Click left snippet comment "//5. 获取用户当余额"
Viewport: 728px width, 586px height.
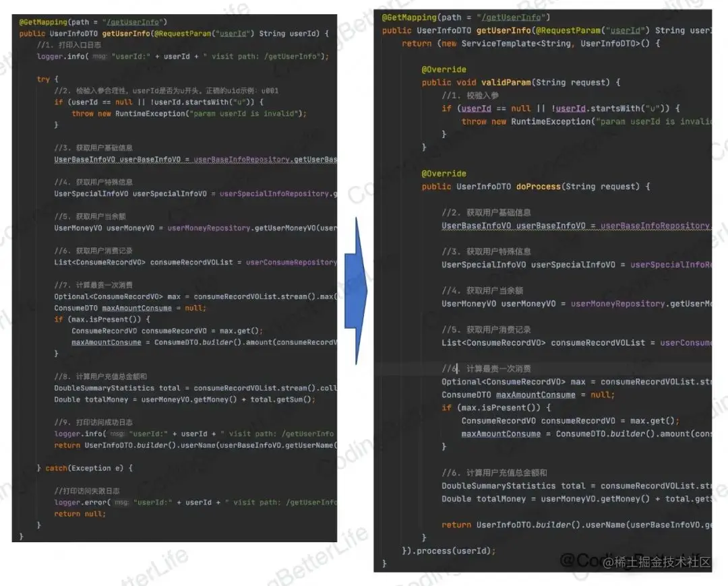(x=90, y=216)
